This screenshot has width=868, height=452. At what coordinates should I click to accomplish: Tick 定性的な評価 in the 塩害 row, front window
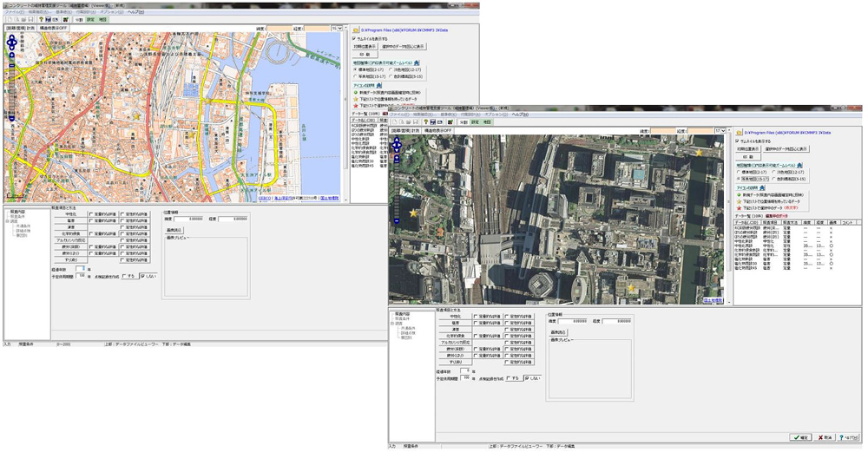click(x=506, y=323)
